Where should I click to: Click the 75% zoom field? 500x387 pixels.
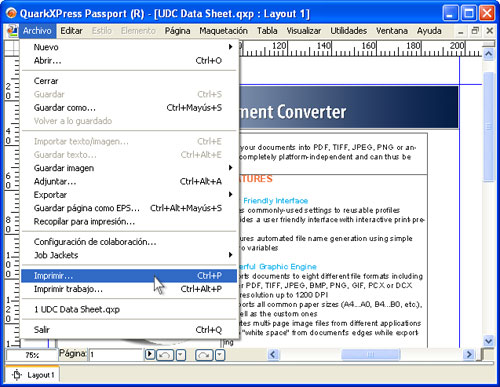point(32,355)
